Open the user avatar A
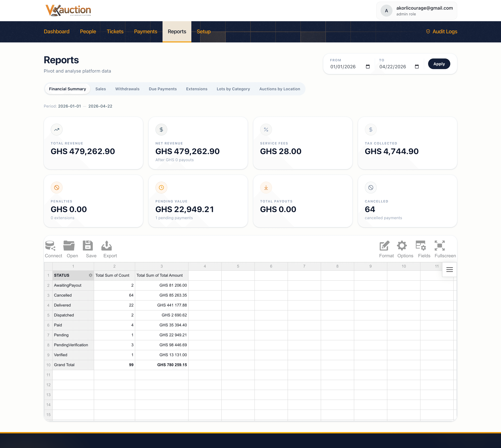Viewport: 501px width, 448px height. coord(386,11)
